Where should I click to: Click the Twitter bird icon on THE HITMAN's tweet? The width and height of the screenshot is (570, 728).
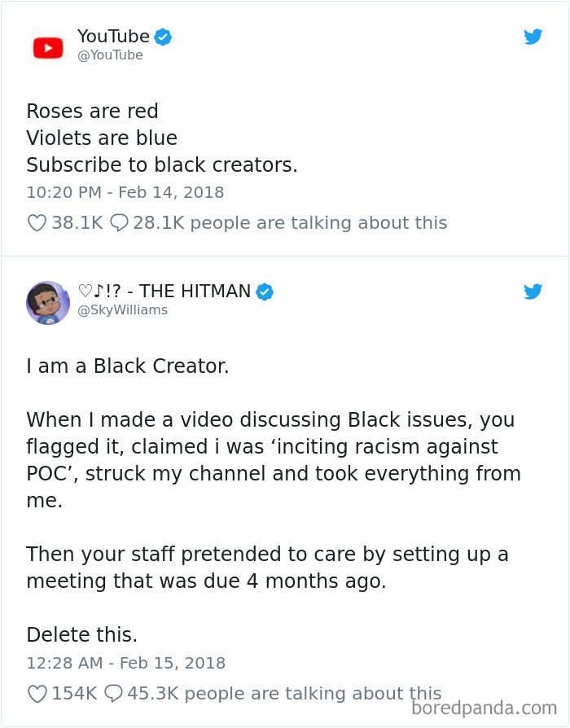pyautogui.click(x=533, y=292)
